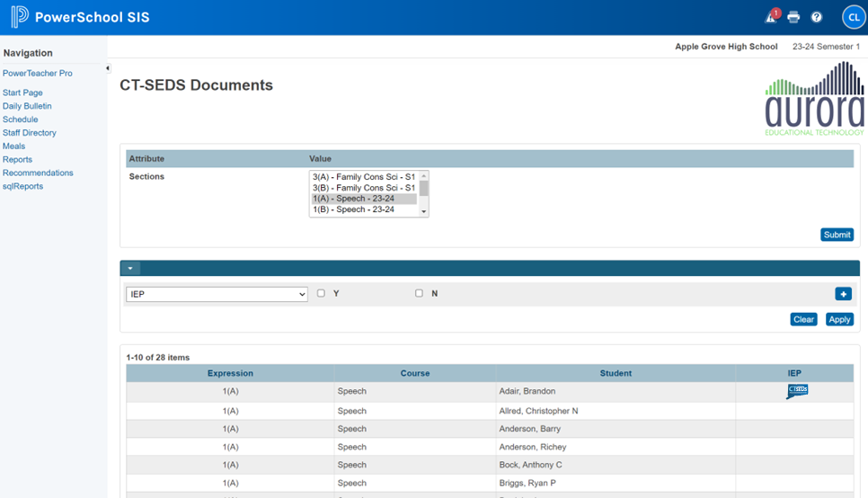Click the Clear filter button

point(803,319)
